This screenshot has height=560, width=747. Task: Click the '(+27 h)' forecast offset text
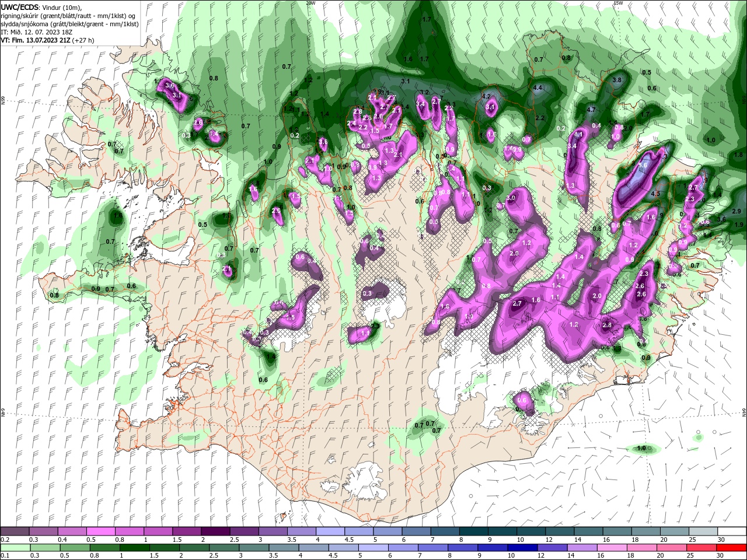coord(84,41)
